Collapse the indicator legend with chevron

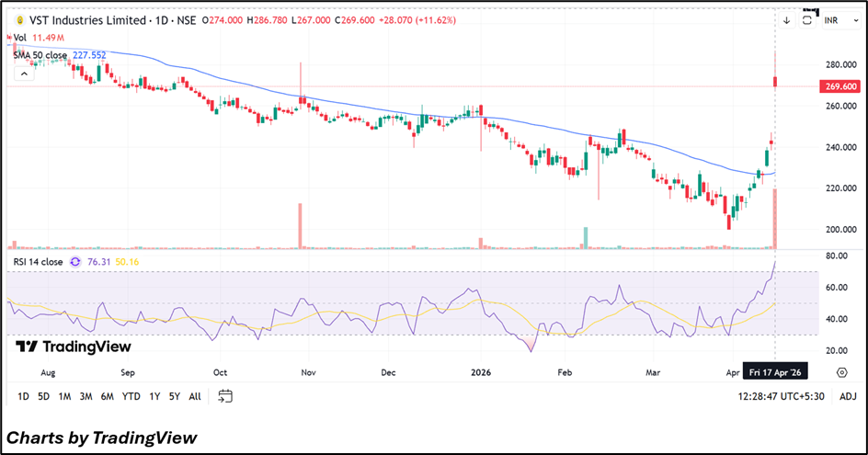click(x=20, y=73)
